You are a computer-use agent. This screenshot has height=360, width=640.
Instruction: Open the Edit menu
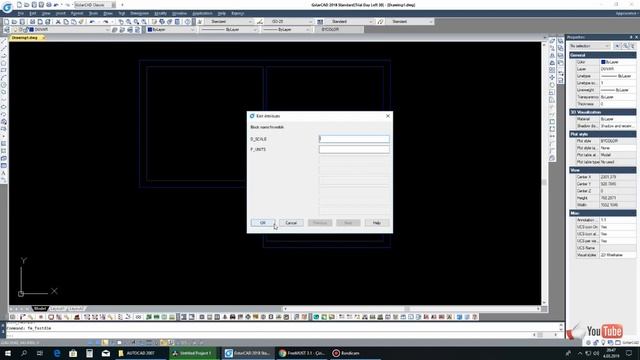click(33, 13)
